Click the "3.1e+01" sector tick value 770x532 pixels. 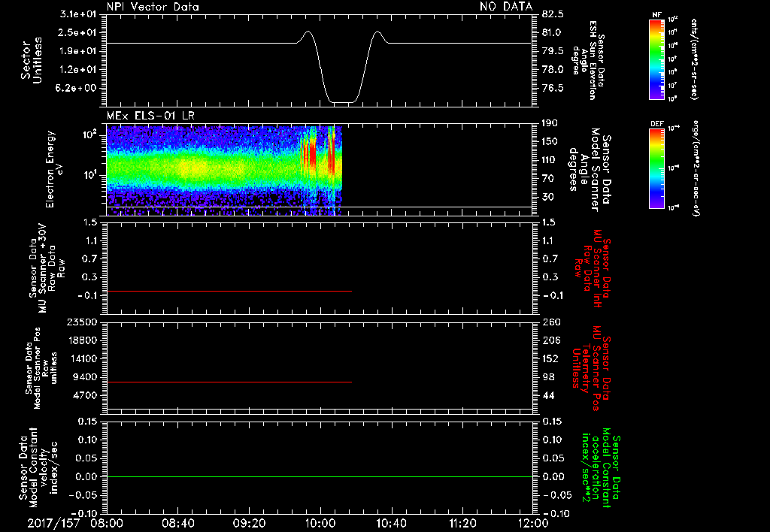click(78, 14)
